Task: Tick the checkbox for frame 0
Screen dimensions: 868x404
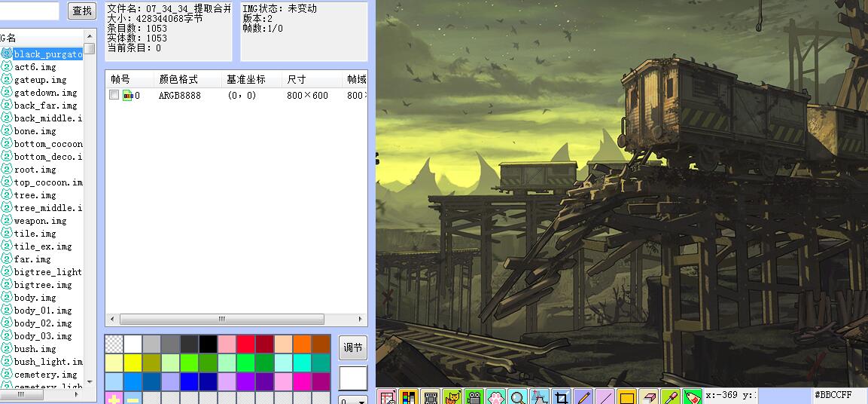Action: point(114,96)
